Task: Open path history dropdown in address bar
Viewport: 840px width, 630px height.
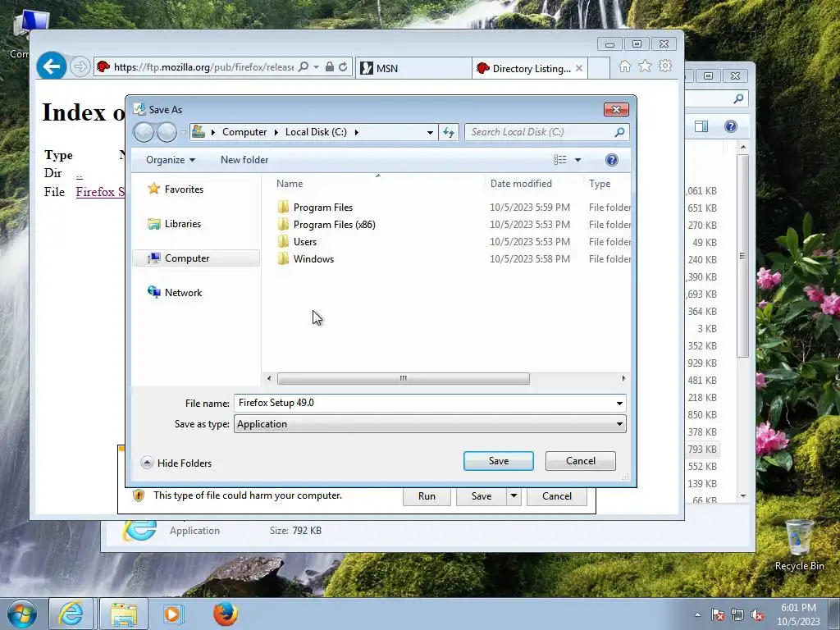Action: tap(430, 132)
